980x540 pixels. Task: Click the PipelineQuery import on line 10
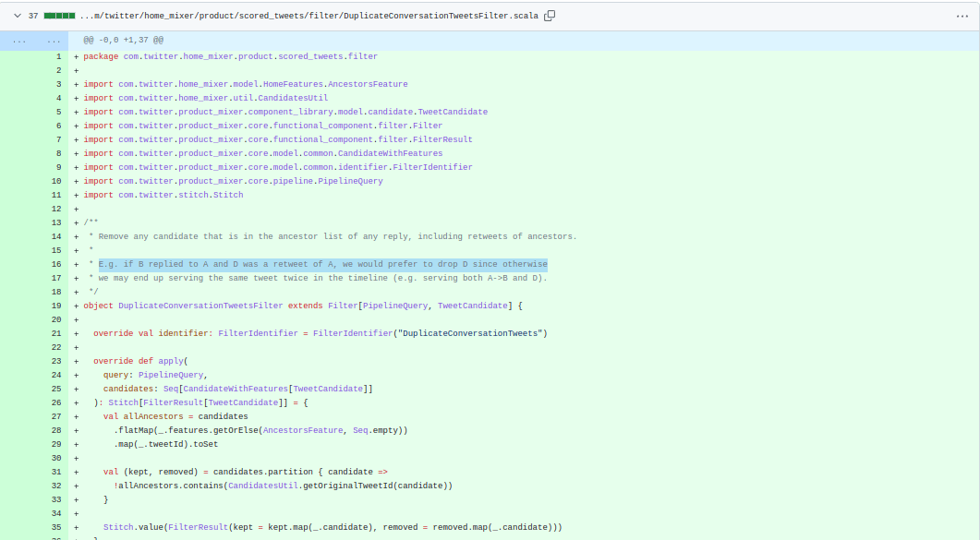[350, 181]
